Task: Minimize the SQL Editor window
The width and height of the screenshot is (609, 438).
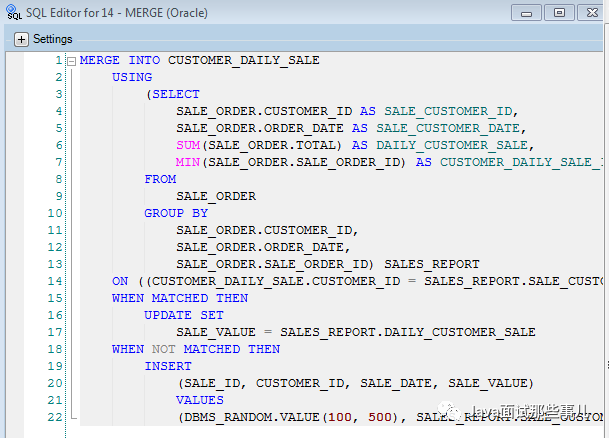Action: (526, 13)
